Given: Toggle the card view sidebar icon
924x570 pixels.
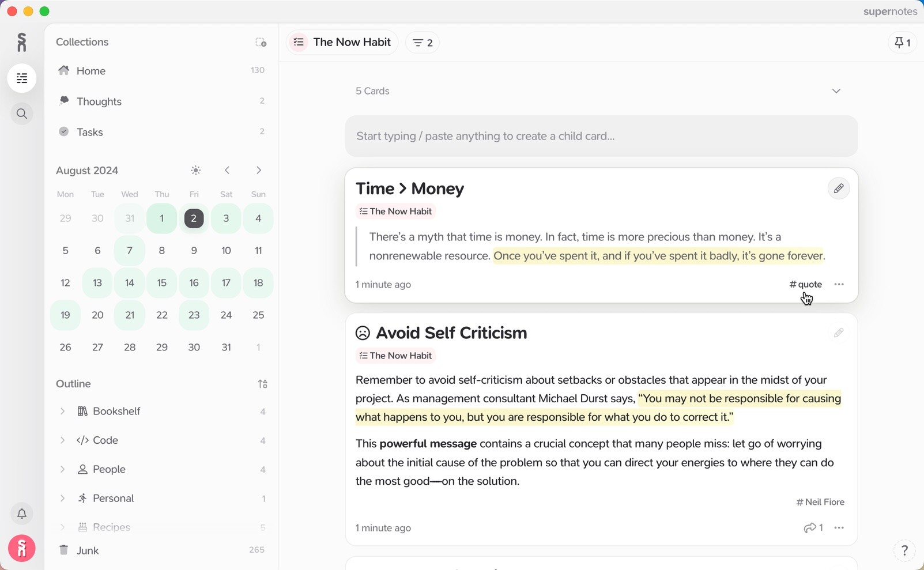Looking at the screenshot, I should point(22,78).
